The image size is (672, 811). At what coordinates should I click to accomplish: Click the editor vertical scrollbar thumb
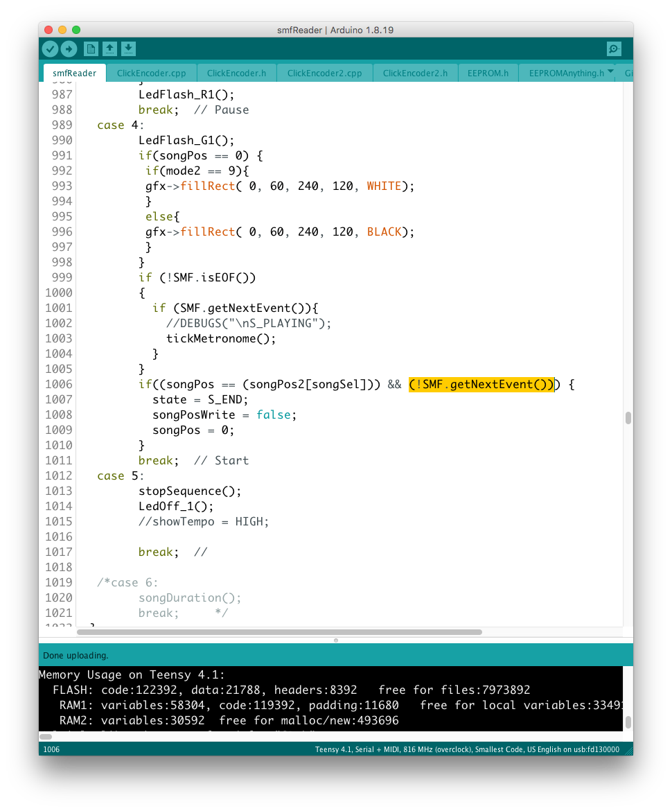(628, 417)
